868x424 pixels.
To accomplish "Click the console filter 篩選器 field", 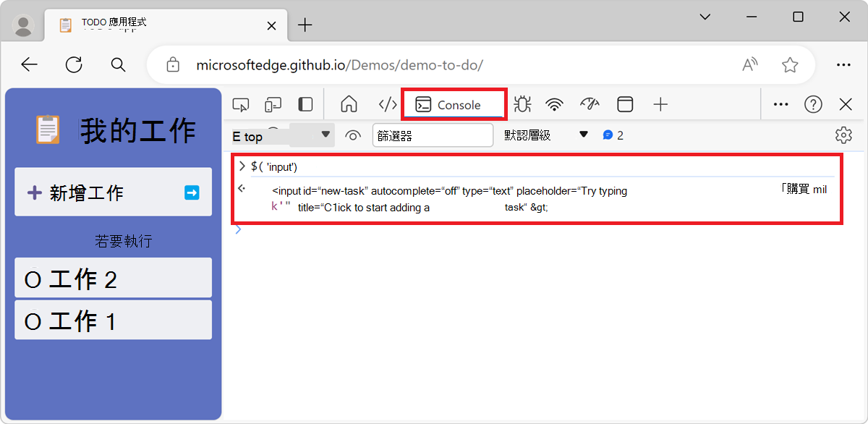I will click(x=433, y=135).
